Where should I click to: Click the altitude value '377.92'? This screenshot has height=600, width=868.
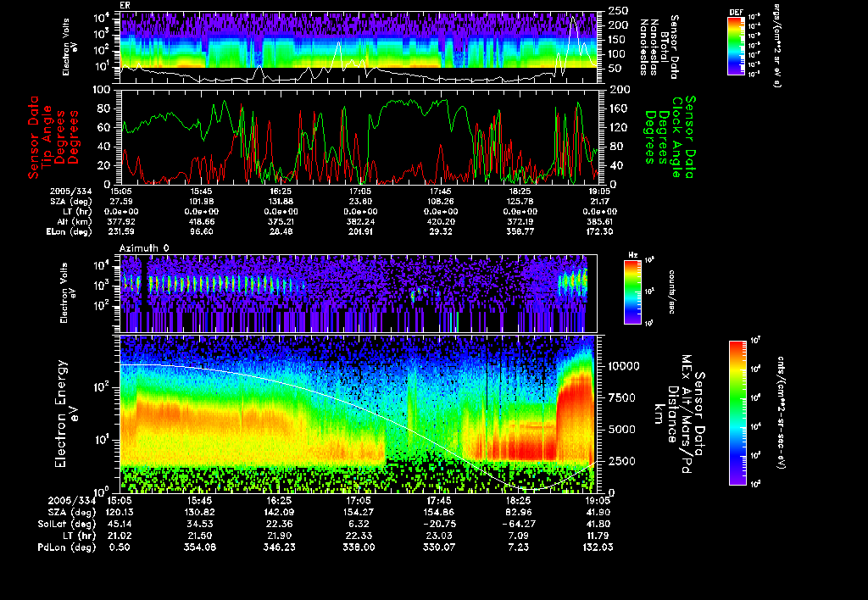click(121, 221)
